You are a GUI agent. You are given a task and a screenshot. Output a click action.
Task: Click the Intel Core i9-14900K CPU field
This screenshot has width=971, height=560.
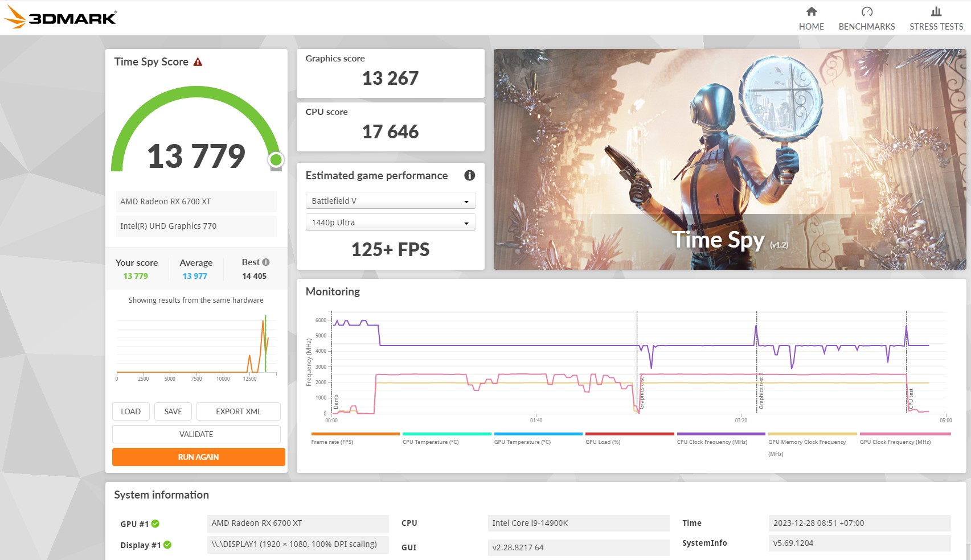point(579,523)
